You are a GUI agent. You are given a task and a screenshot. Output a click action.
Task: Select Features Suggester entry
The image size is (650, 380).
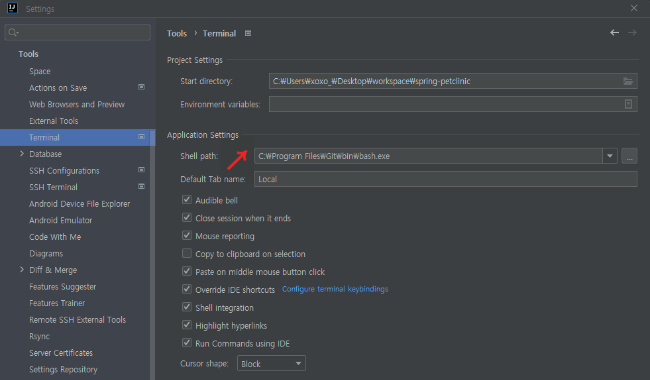(x=63, y=287)
